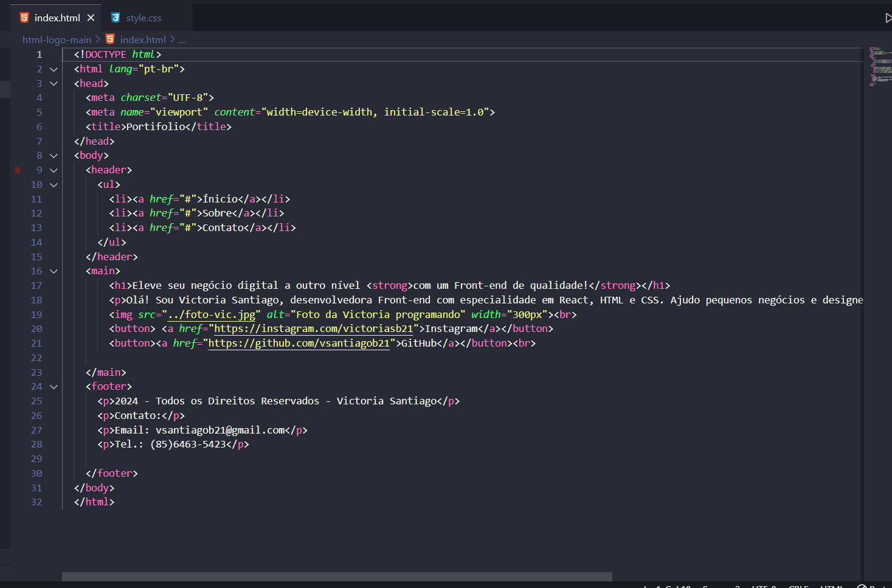The height and width of the screenshot is (588, 892).
Task: Click the "Eleve seu negócio digital" heading text
Action: point(205,286)
